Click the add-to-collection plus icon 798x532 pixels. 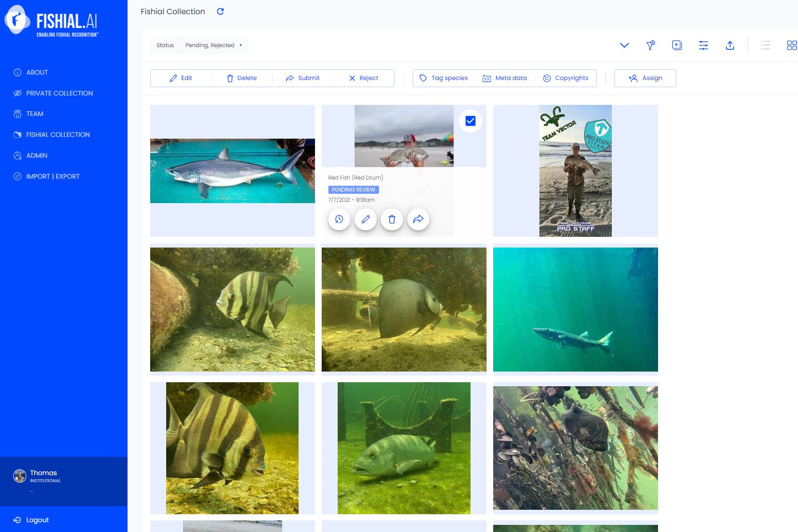pyautogui.click(x=677, y=45)
